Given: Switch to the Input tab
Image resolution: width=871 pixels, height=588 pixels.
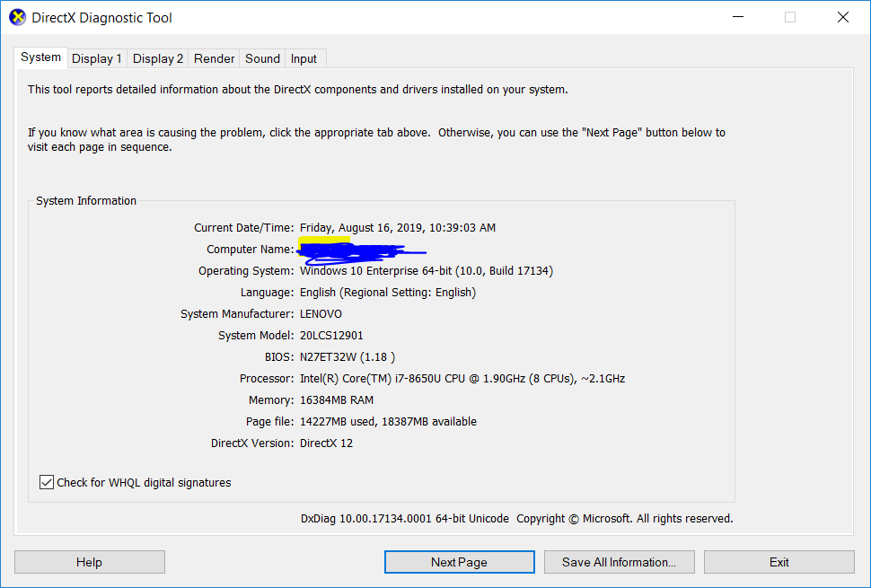Looking at the screenshot, I should click(x=304, y=59).
